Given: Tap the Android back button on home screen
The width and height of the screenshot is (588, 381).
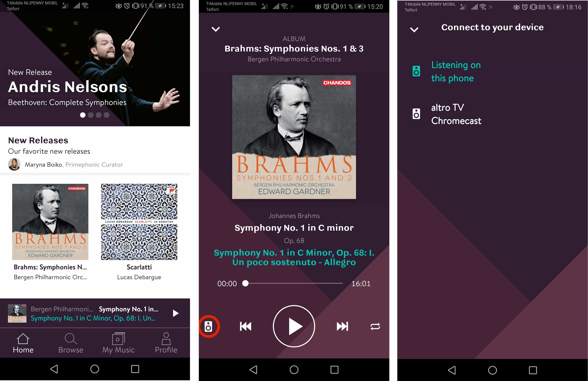Looking at the screenshot, I should click(54, 369).
